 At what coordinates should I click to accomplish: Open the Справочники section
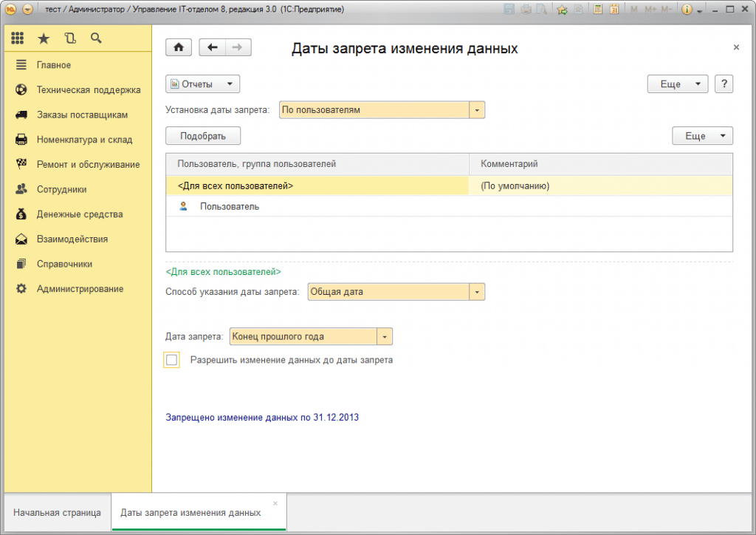(65, 264)
